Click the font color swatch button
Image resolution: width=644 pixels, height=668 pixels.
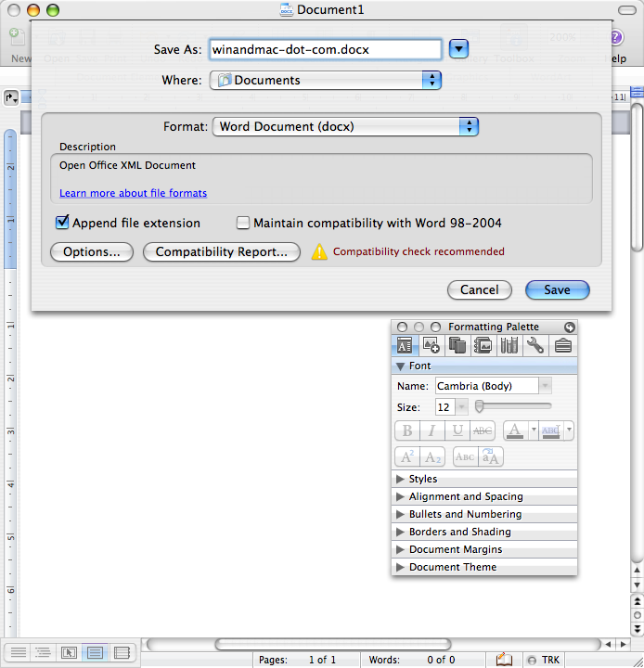516,430
